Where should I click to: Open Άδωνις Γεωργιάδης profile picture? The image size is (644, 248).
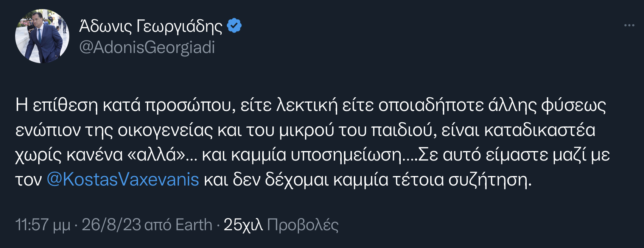point(42,36)
